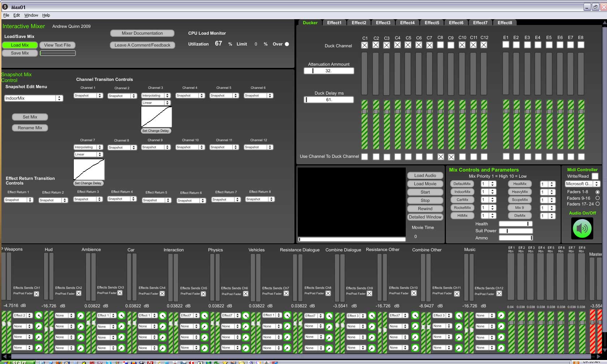Image resolution: width=607 pixels, height=364 pixels.
Task: Adjust the Attenuation Ammount slider
Action: click(x=329, y=71)
